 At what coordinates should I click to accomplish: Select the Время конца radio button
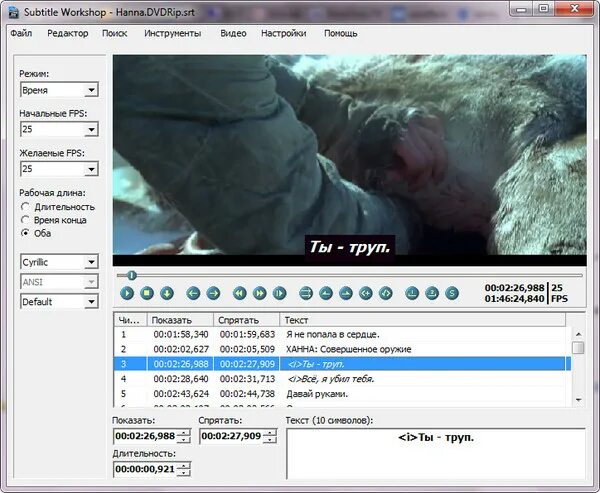pos(25,220)
